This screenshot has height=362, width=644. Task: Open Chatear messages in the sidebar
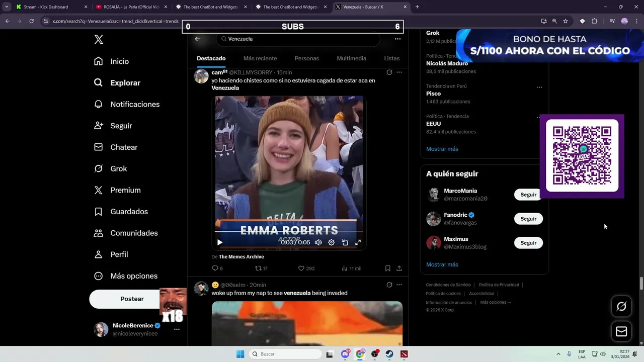pyautogui.click(x=116, y=147)
